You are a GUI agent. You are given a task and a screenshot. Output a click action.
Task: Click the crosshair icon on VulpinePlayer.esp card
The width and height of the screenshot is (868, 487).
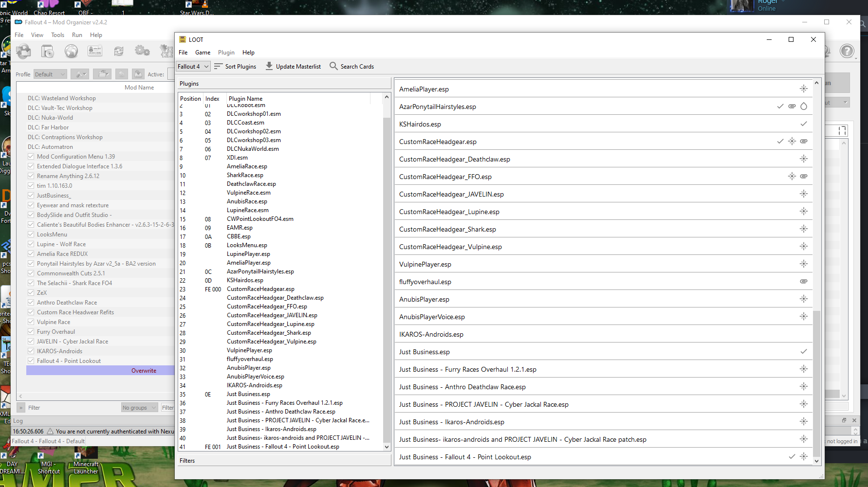click(804, 264)
